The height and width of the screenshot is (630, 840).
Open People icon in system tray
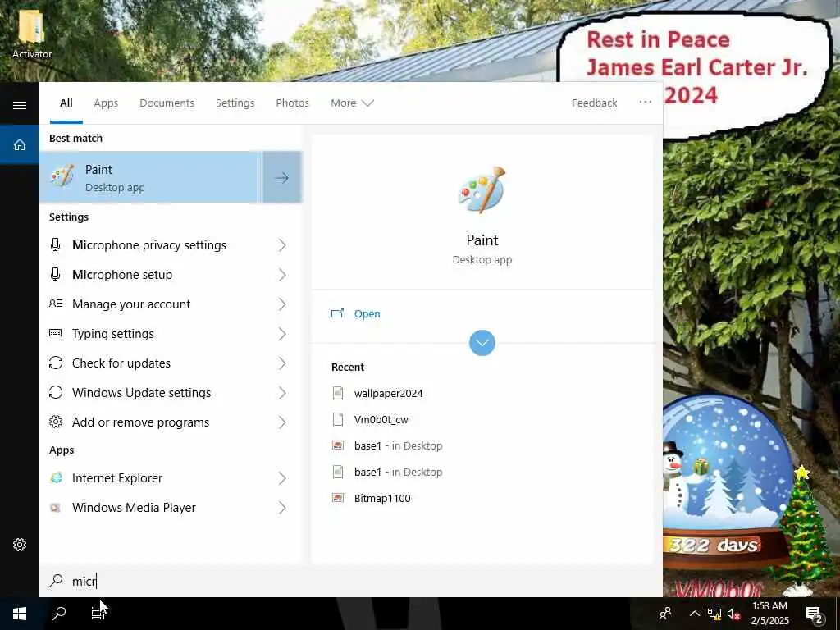coord(665,614)
